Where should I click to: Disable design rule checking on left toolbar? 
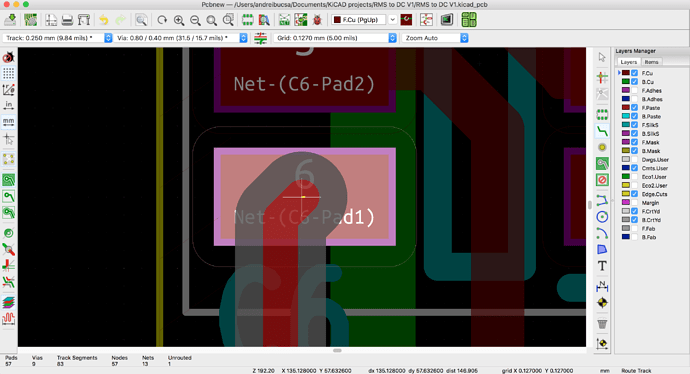pyautogui.click(x=8, y=57)
